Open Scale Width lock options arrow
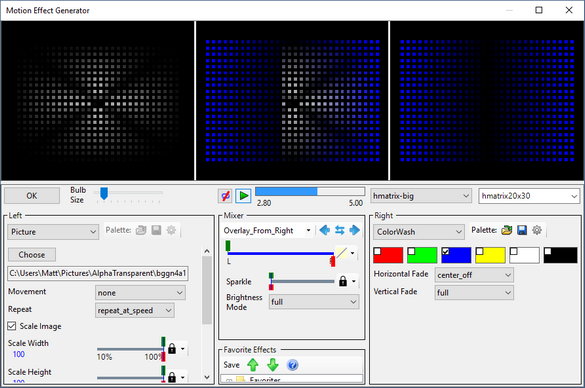This screenshot has height=388, width=585. click(183, 349)
